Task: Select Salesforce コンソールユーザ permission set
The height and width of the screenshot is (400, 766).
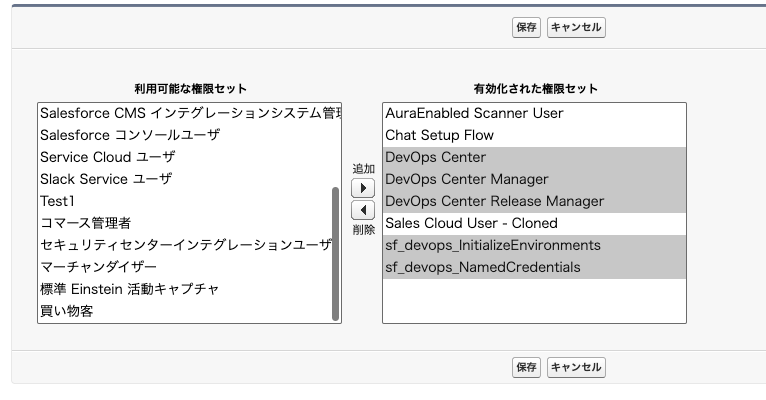Action: pos(129,135)
